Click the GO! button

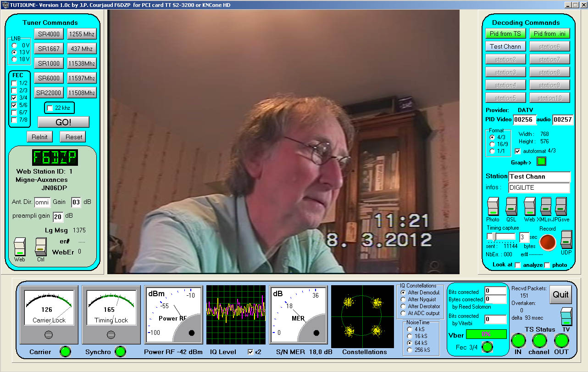pos(63,122)
